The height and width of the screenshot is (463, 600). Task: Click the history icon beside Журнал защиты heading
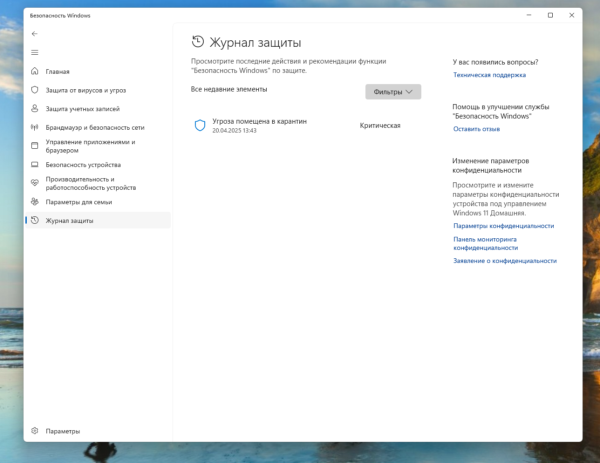(198, 42)
